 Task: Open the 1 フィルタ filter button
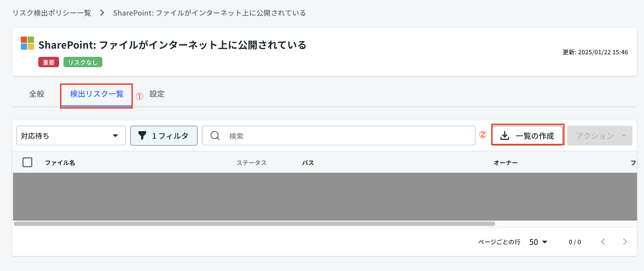[x=164, y=135]
